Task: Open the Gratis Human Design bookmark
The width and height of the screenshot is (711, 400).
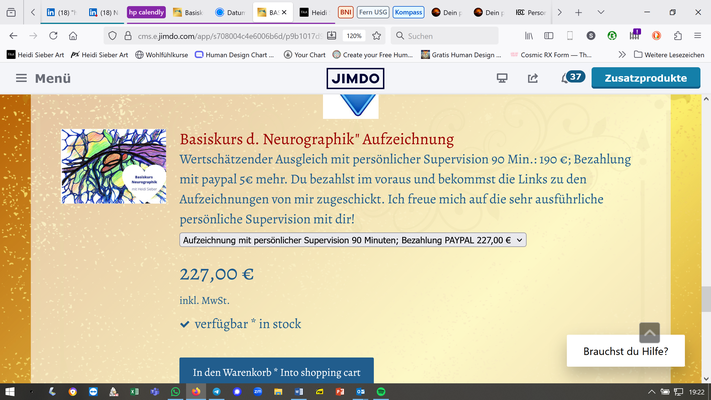Action: (461, 54)
